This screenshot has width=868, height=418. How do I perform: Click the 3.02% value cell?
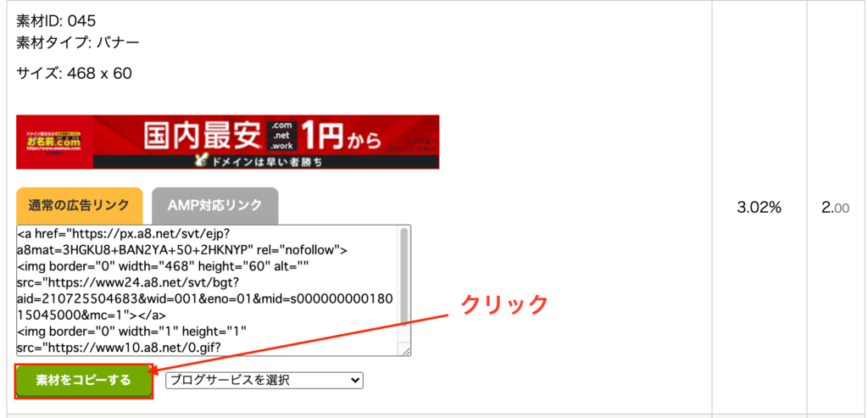coord(759,208)
